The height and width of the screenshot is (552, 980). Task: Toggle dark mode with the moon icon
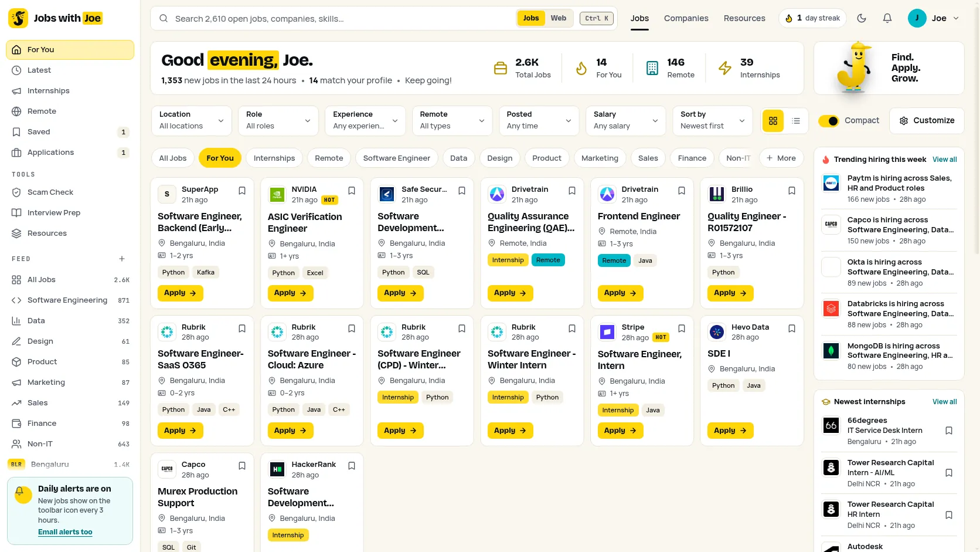point(862,18)
